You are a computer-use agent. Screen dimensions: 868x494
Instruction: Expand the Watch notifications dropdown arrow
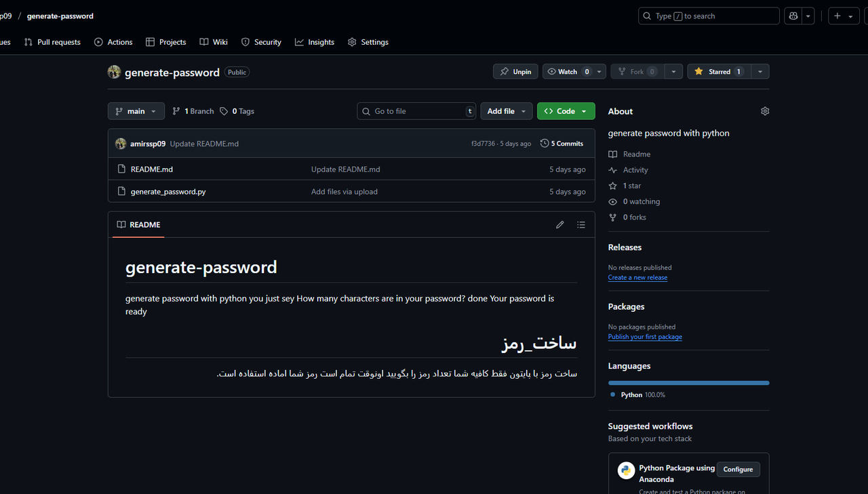pos(600,72)
